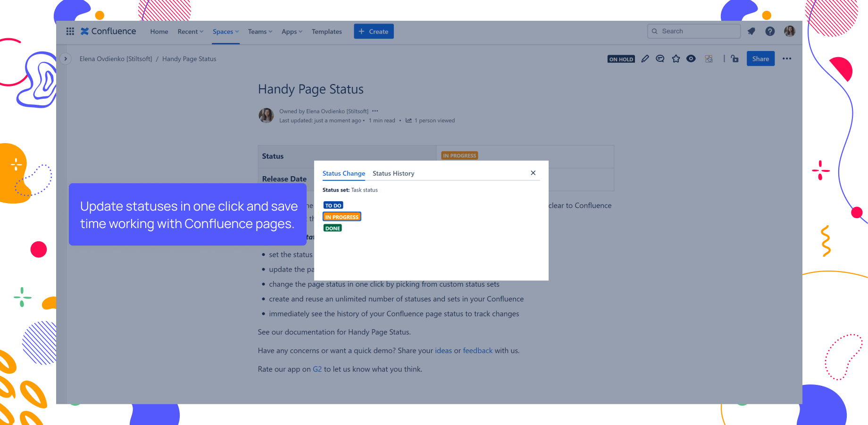Open the help question mark icon

pos(770,31)
